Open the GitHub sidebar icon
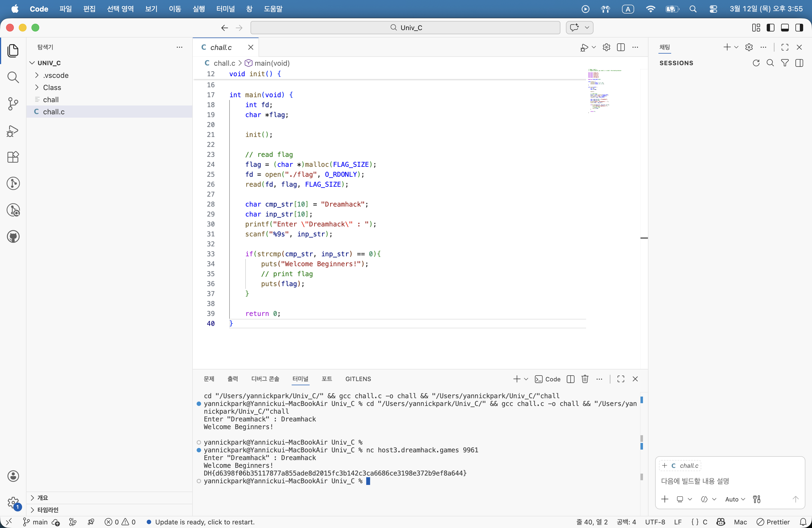Screen dimensions: 812x528 (13, 237)
